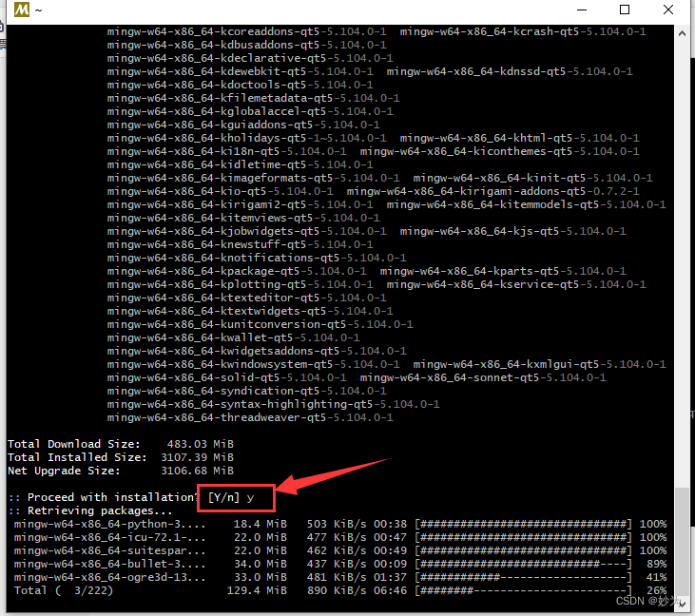Click the value '483.03 MiB'
The width and height of the screenshot is (695, 616).
pos(201,444)
